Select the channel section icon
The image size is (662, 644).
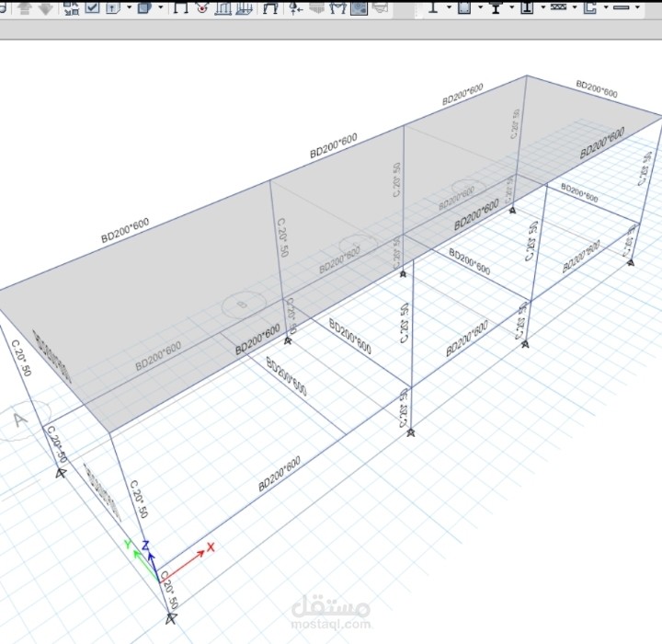coord(590,7)
